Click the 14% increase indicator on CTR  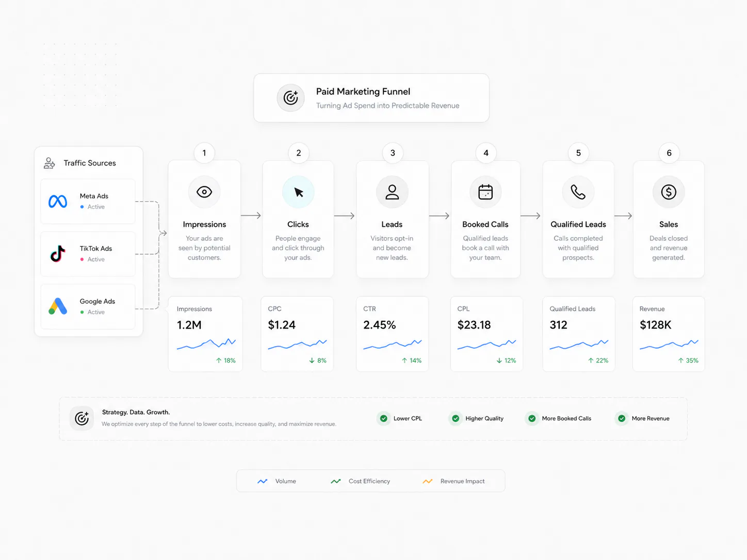click(x=412, y=360)
